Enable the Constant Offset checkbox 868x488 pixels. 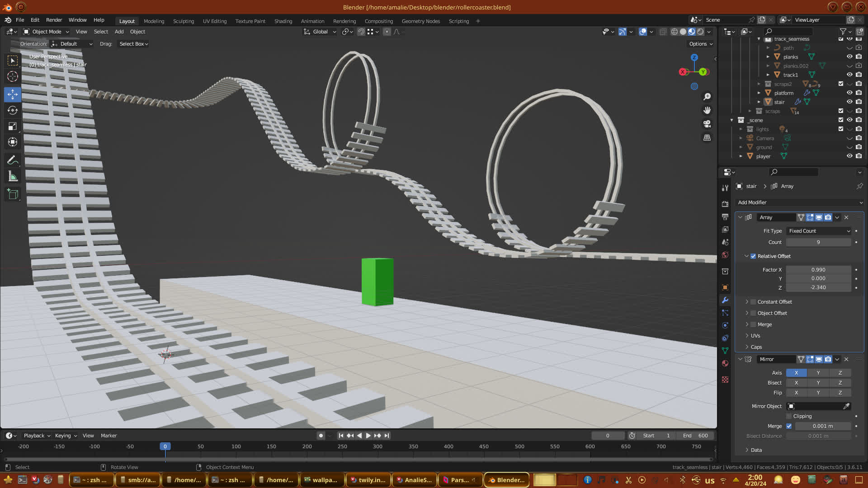pyautogui.click(x=753, y=302)
